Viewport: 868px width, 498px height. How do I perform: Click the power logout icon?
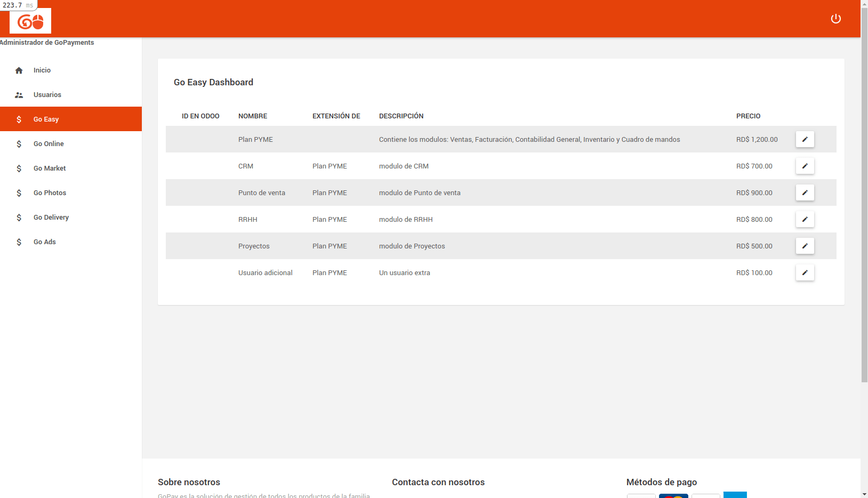point(836,19)
